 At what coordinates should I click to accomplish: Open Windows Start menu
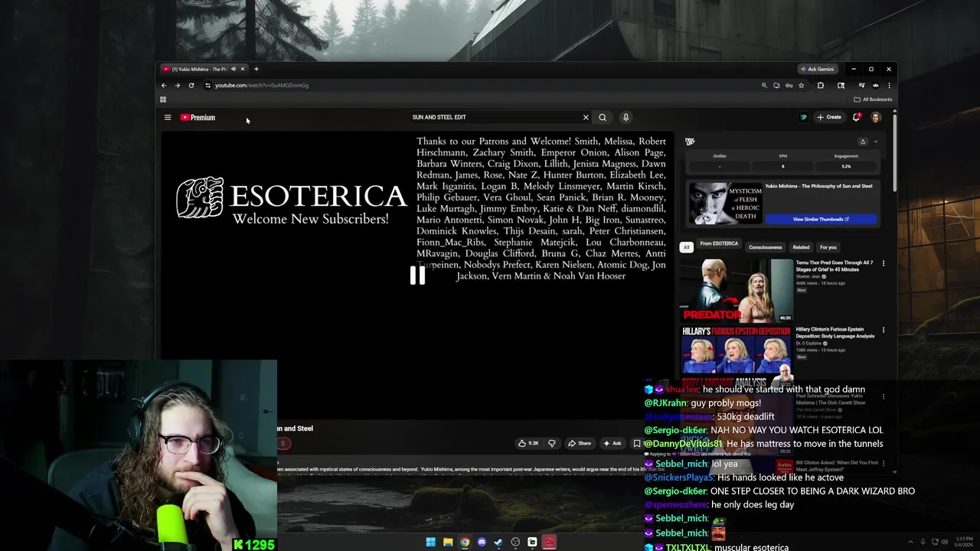[x=431, y=542]
